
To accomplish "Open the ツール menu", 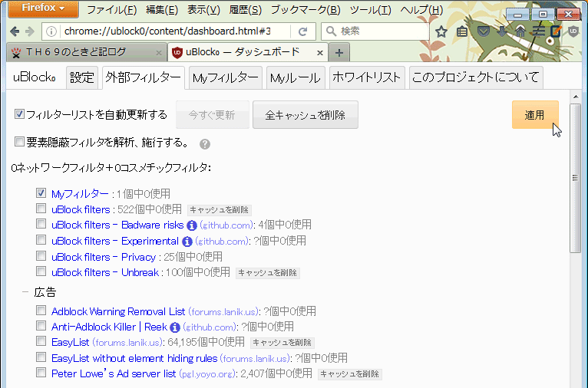I will (370, 10).
